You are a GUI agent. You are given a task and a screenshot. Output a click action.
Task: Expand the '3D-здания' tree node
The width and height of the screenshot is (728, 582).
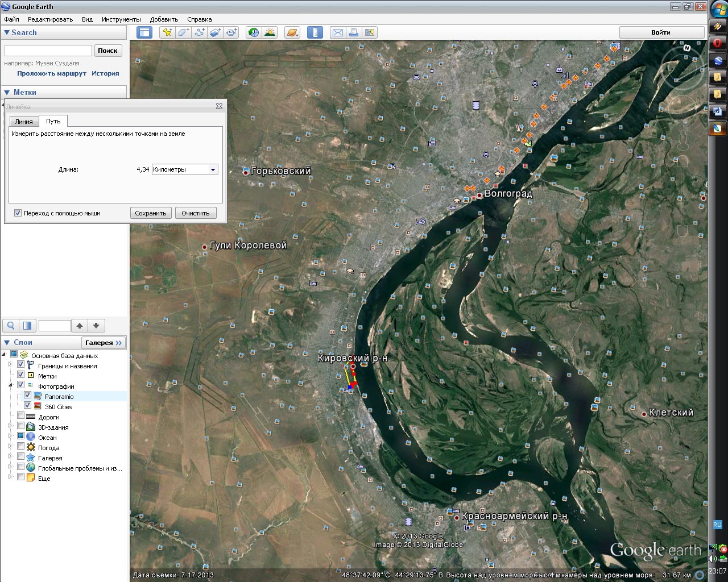pos(10,427)
